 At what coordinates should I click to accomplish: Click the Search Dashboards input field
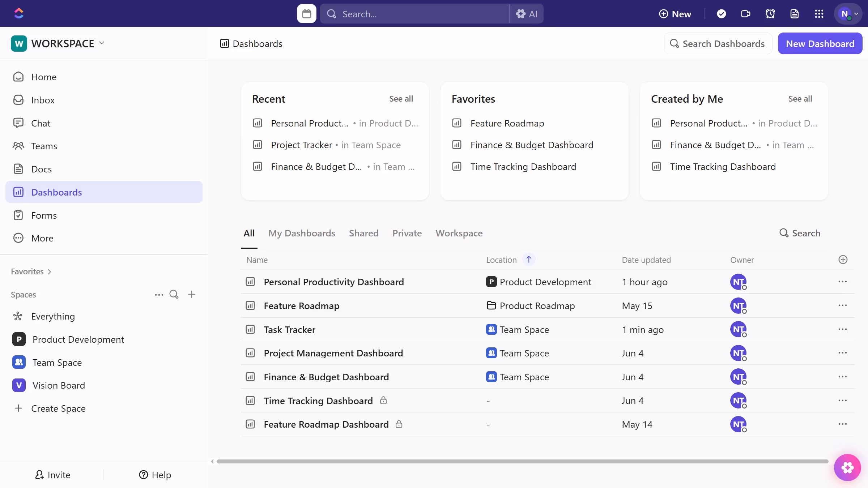718,43
